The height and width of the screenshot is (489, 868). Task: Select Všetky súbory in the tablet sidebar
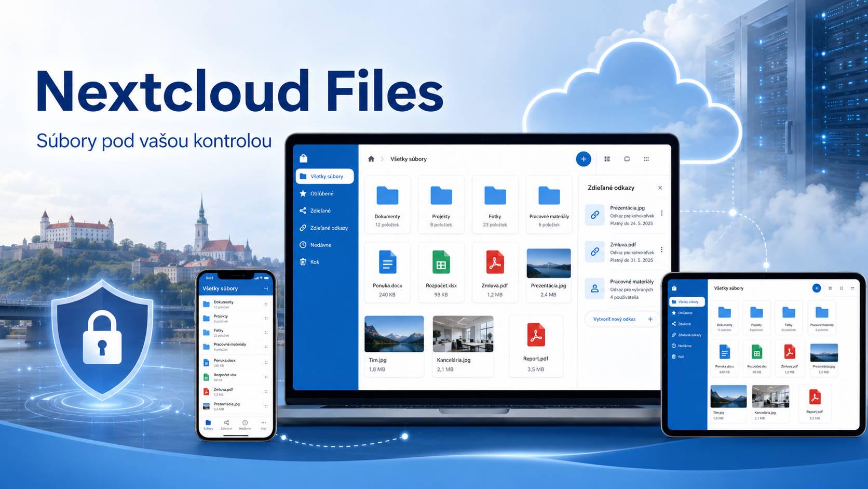click(x=687, y=301)
